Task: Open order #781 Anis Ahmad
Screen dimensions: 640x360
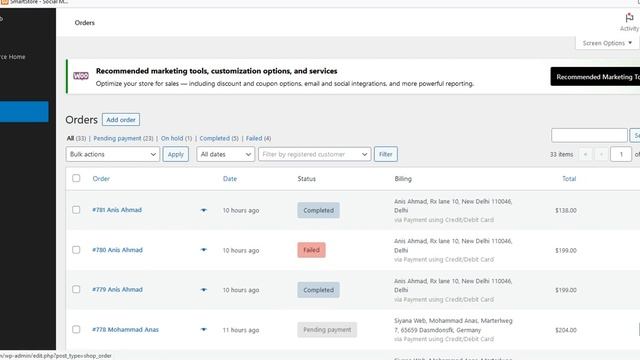Action: click(117, 210)
